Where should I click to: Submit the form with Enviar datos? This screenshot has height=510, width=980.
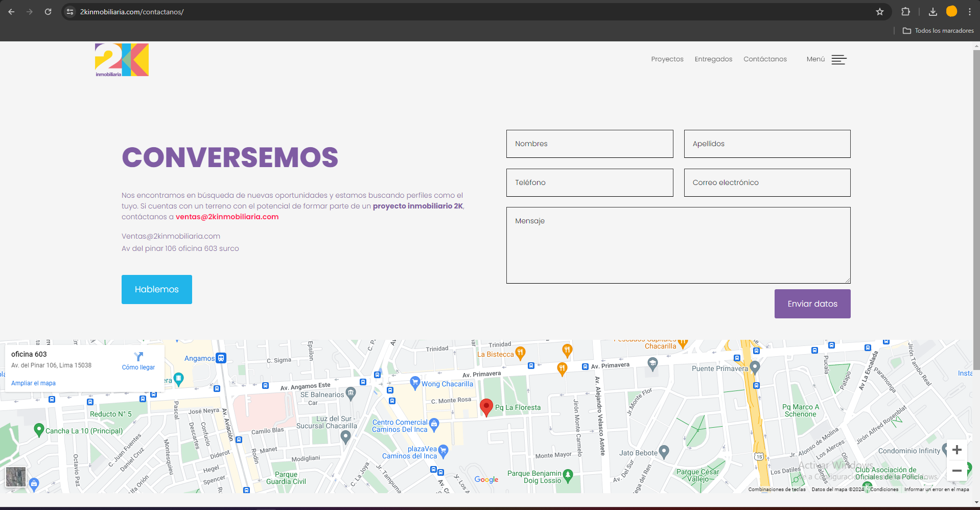point(812,304)
